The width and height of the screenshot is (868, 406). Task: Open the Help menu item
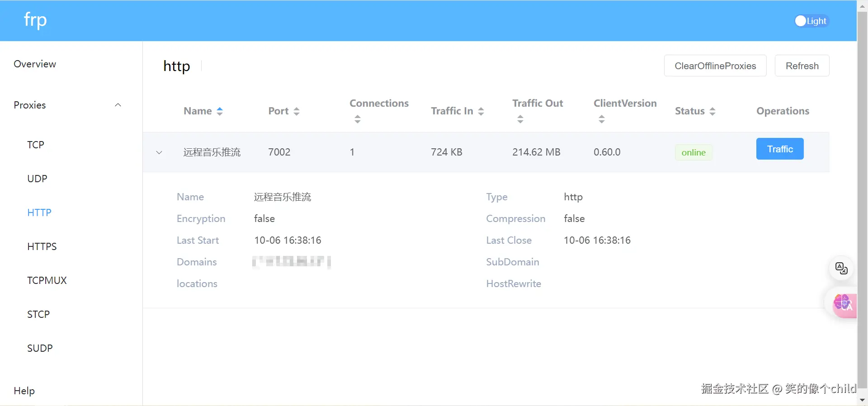point(24,391)
